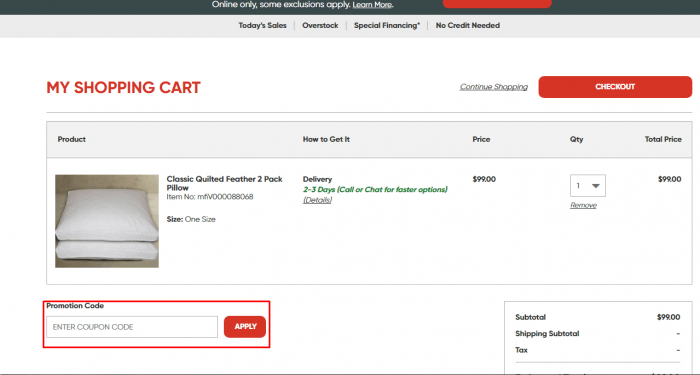Select the item number text mfiV000088068
This screenshot has height=375, width=700.
[x=225, y=196]
